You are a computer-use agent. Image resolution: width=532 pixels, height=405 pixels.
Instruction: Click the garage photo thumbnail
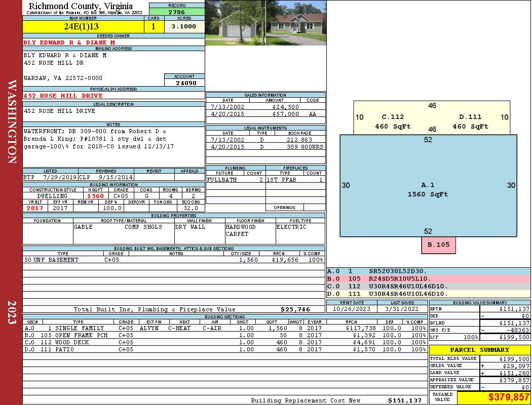(x=236, y=23)
